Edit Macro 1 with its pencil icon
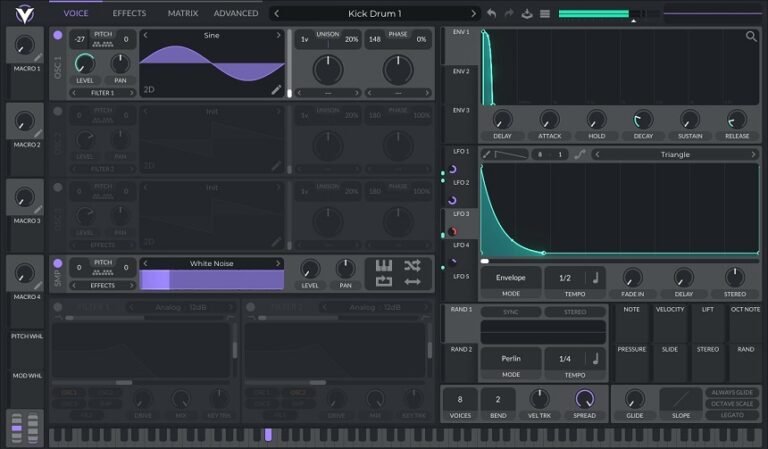Viewport: 768px width, 449px height. (x=38, y=57)
